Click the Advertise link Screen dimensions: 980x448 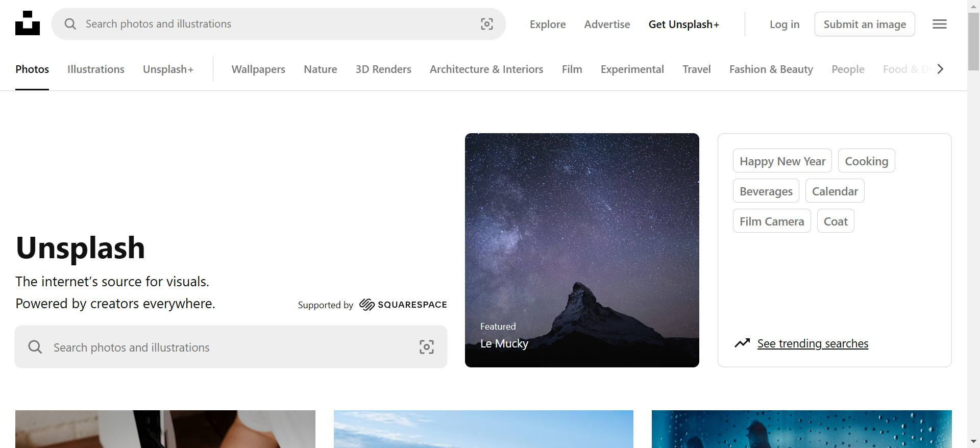coord(607,24)
